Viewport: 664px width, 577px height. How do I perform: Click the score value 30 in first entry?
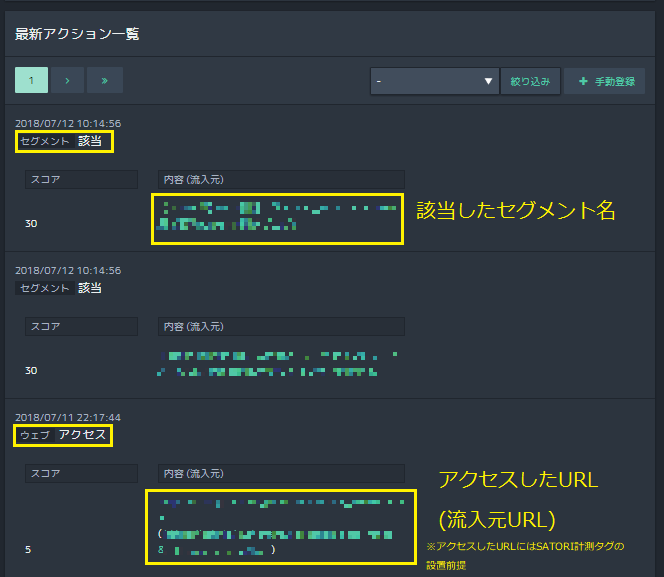31,223
